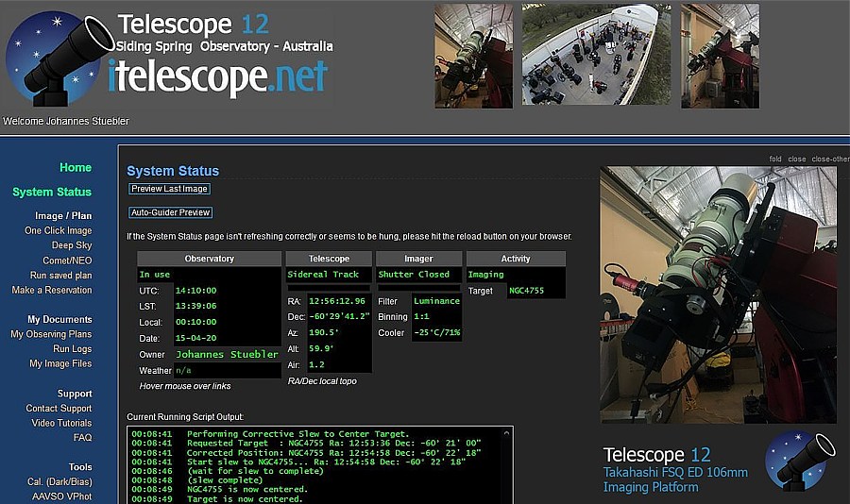Select System Status in the sidebar
This screenshot has width=850, height=504.
pos(52,193)
